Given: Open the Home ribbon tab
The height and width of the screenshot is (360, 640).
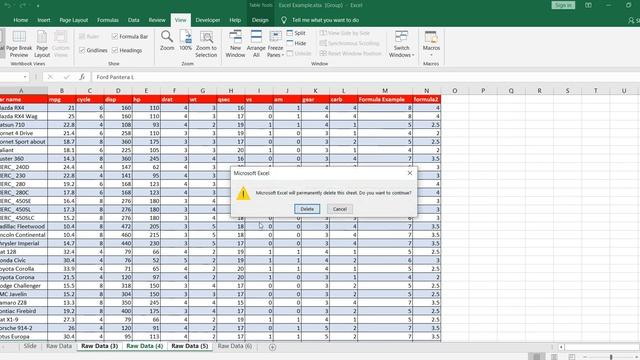Looking at the screenshot, I should 20,20.
